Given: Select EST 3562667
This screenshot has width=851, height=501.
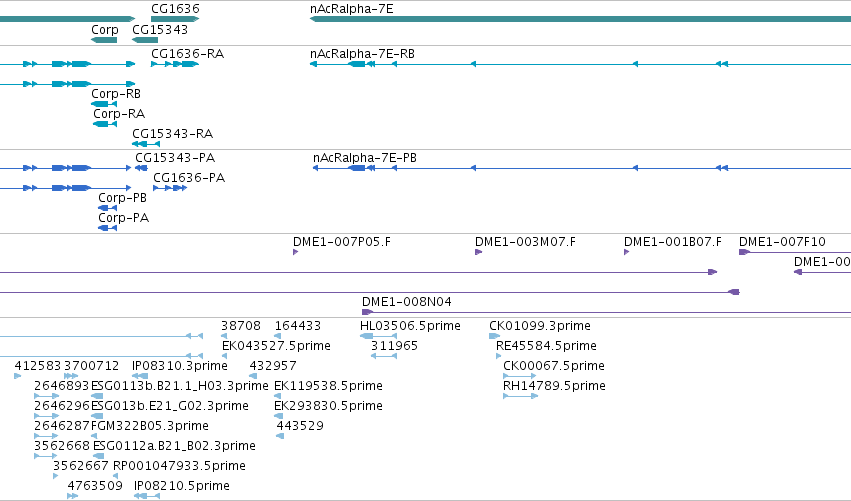Looking at the screenshot, I should (80, 466).
